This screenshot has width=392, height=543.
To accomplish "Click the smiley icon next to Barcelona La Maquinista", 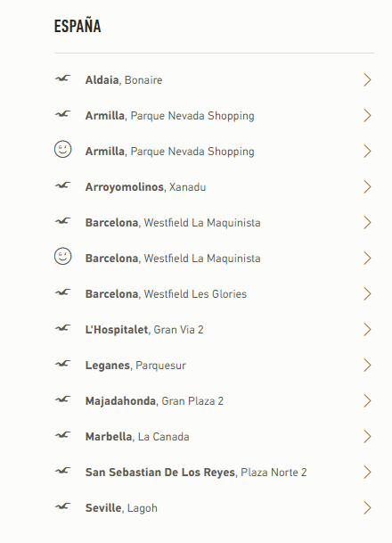I will pyautogui.click(x=62, y=256).
